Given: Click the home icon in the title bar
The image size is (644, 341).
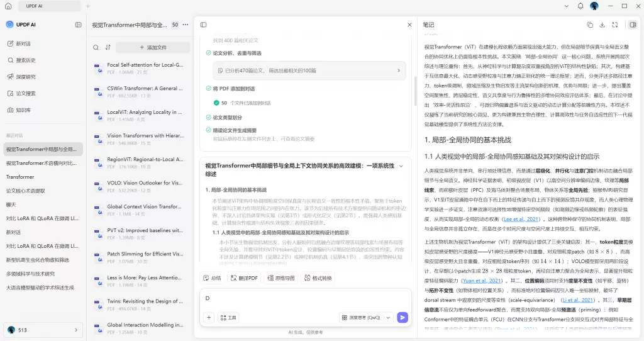Looking at the screenshot, I should [x=9, y=6].
